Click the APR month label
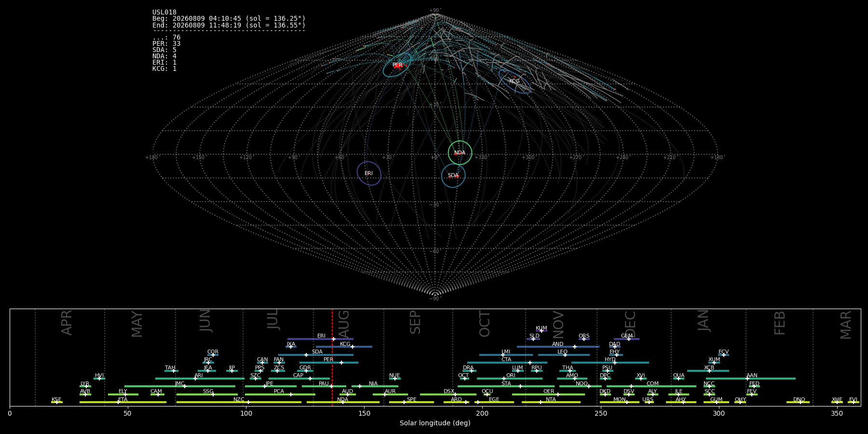The width and height of the screenshot is (868, 434). 67,323
